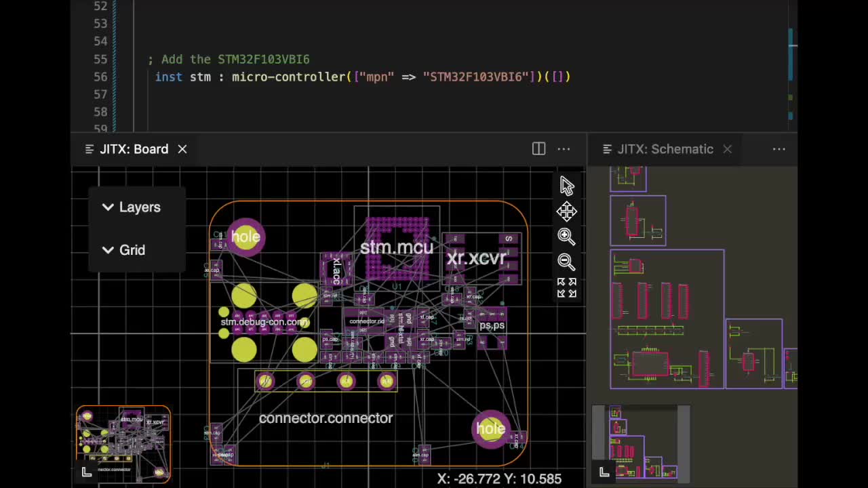Select the pointer cursor tool
Viewport: 868px width, 488px height.
(x=567, y=186)
